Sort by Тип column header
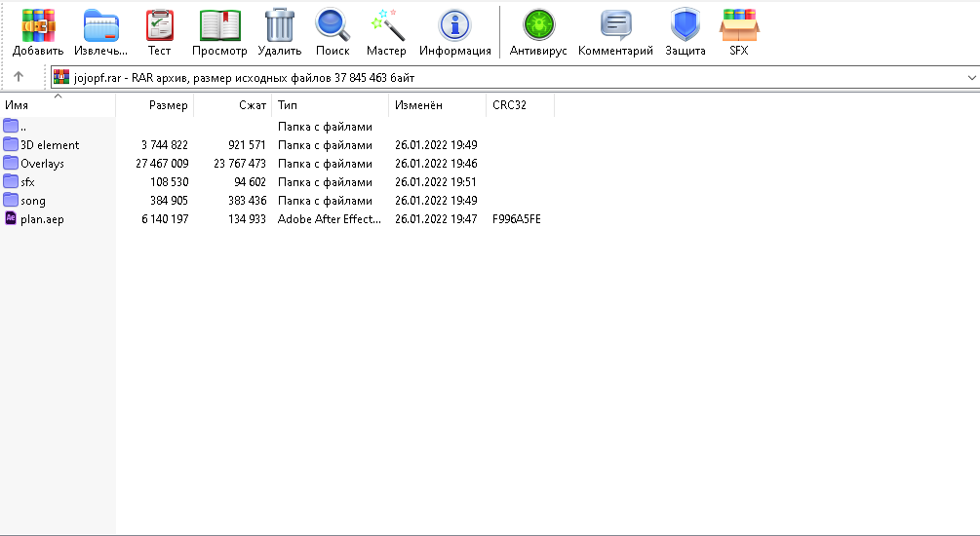 [330, 105]
